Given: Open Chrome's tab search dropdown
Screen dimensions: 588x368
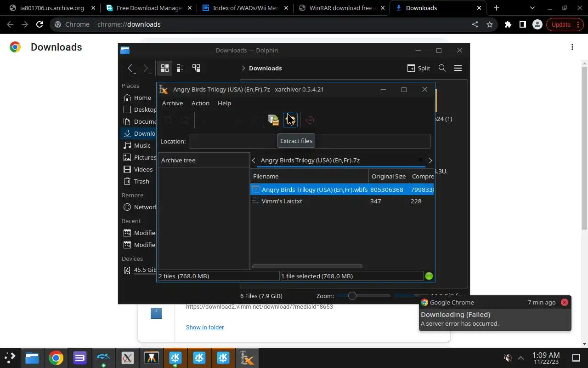Looking at the screenshot, I should (x=532, y=8).
